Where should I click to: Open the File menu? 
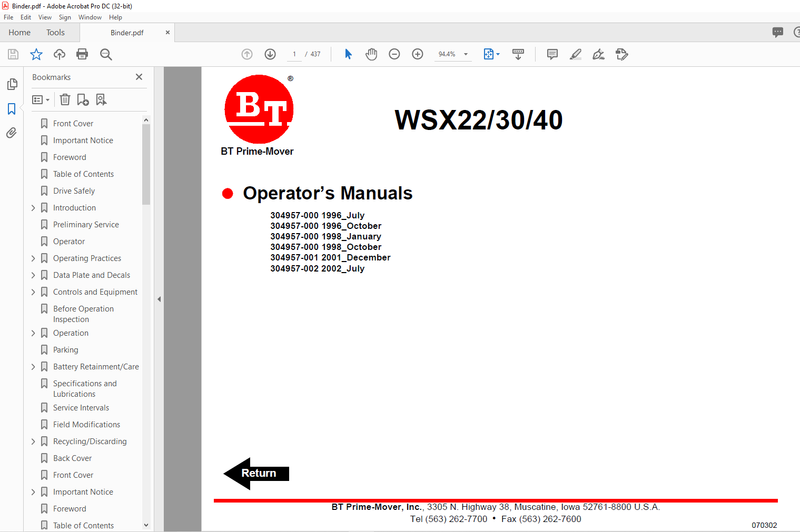[8, 17]
